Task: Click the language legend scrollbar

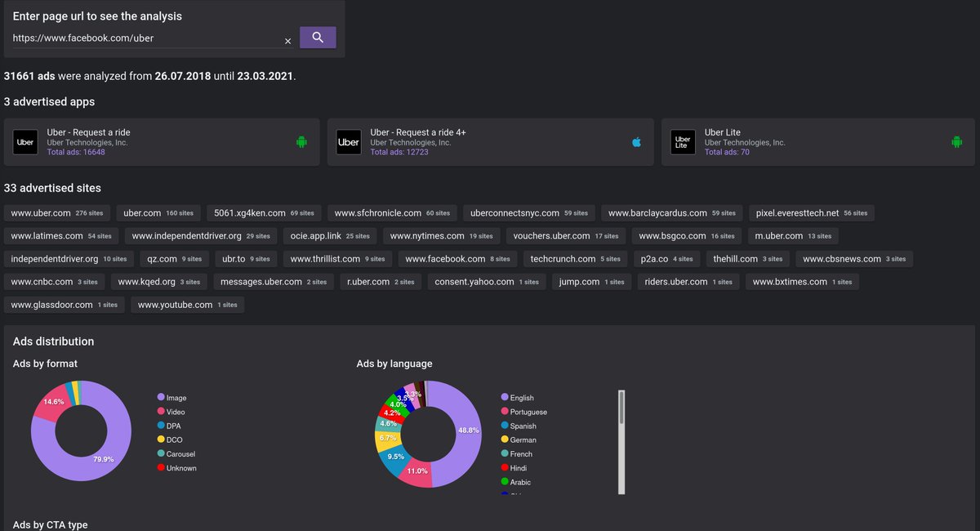Action: 621,442
